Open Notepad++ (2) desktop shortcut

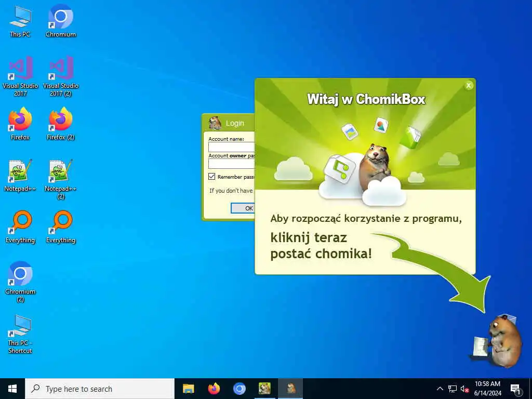point(61,179)
